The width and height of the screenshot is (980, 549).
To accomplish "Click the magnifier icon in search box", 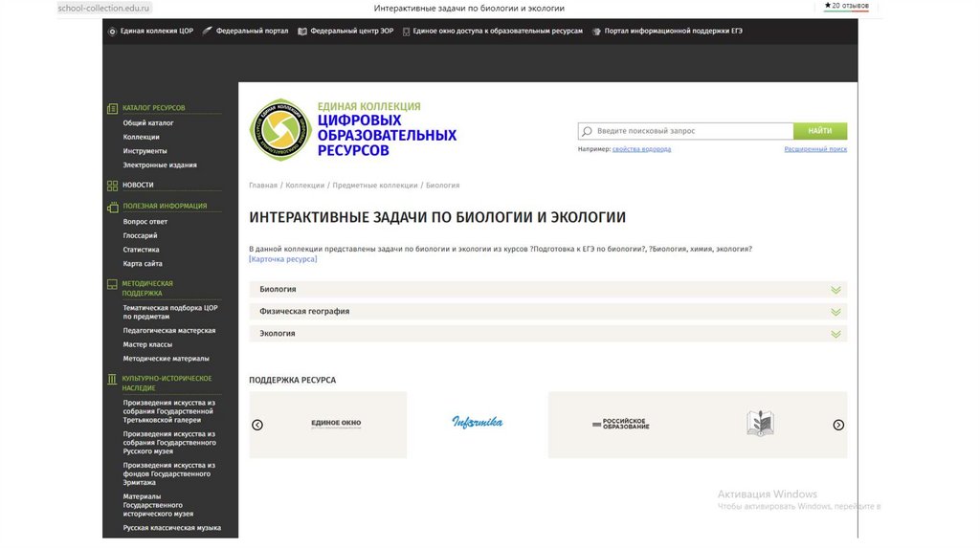I will 587,131.
